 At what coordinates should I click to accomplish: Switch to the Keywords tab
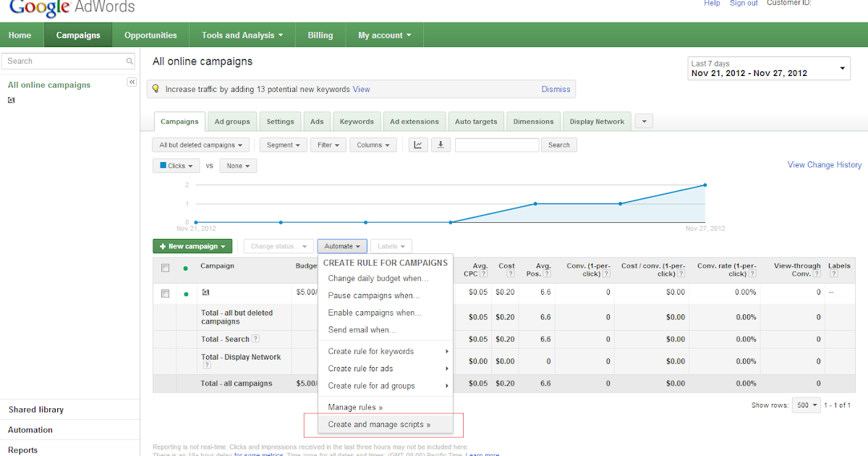357,121
